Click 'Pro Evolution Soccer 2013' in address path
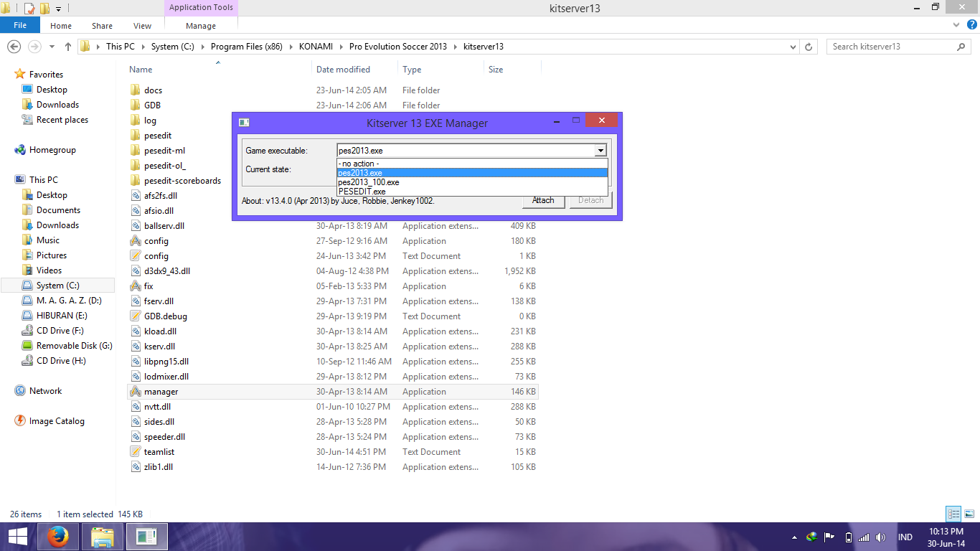This screenshot has height=551, width=980. (x=398, y=47)
